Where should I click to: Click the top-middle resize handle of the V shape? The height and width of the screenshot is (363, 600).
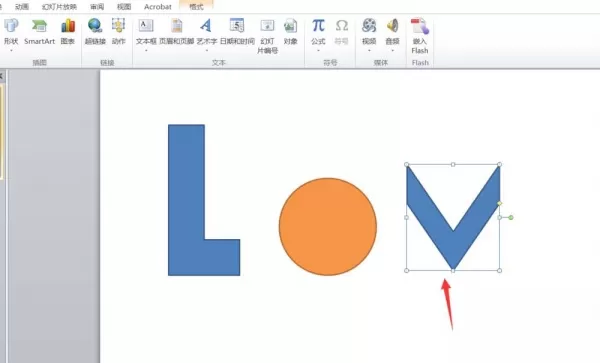point(453,164)
